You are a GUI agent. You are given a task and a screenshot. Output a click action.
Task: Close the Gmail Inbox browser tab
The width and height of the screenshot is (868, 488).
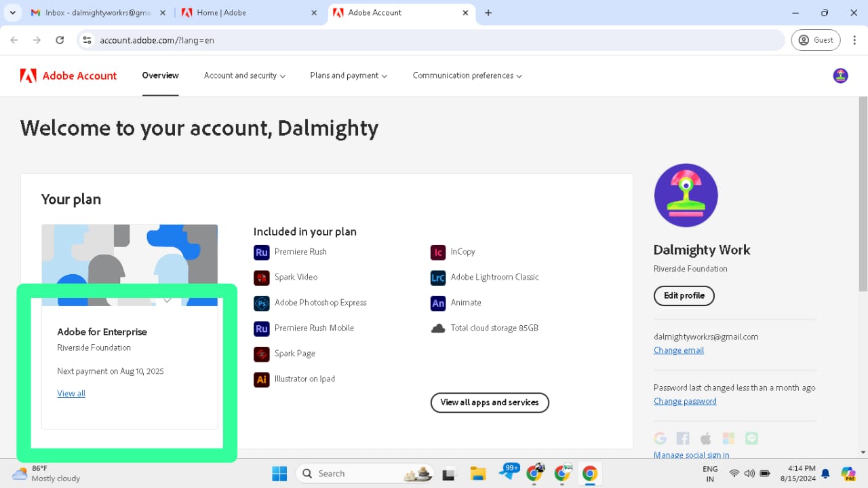[x=161, y=13]
